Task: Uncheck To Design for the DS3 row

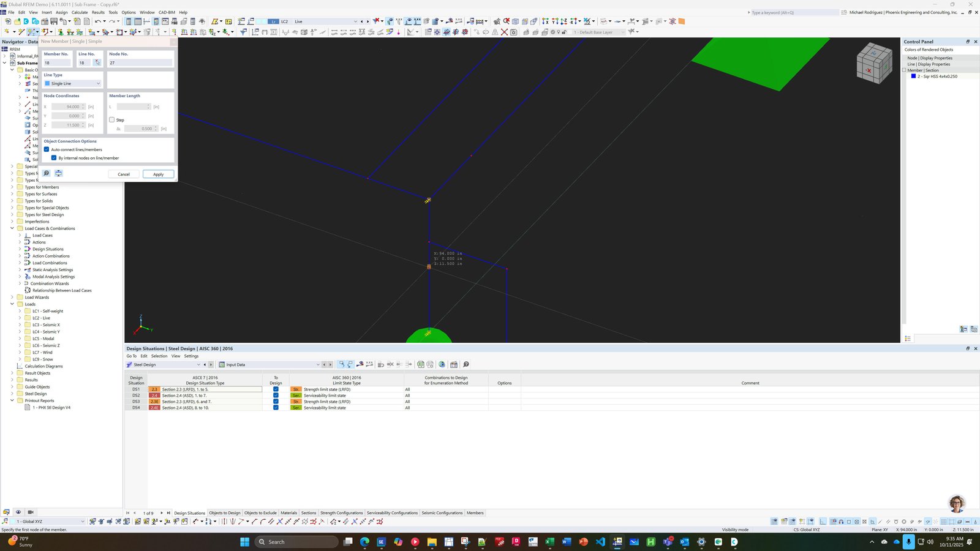Action: click(x=276, y=402)
